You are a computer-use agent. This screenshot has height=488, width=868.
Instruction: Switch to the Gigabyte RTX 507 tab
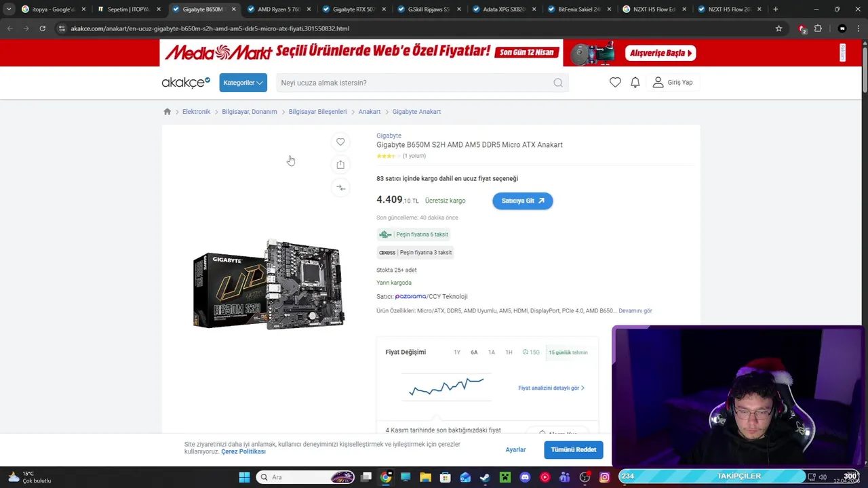[353, 9]
